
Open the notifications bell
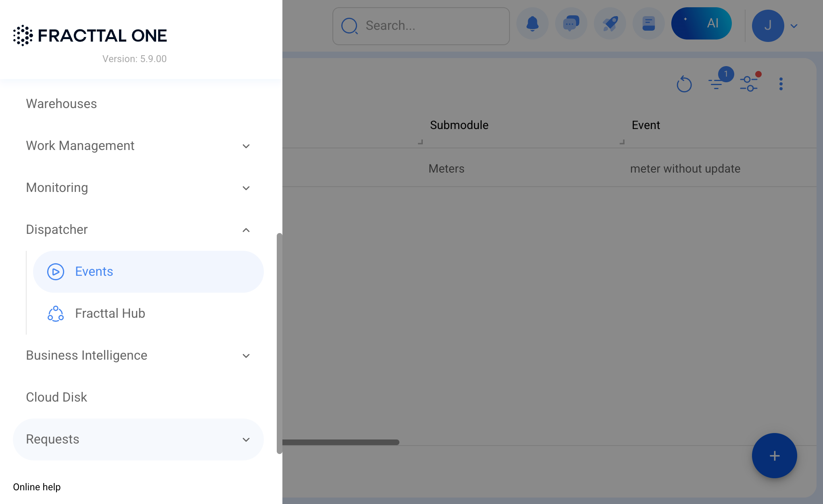533,24
